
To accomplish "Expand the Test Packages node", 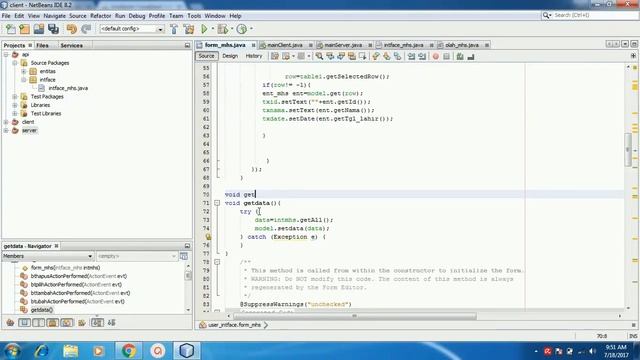I will 15,97.
